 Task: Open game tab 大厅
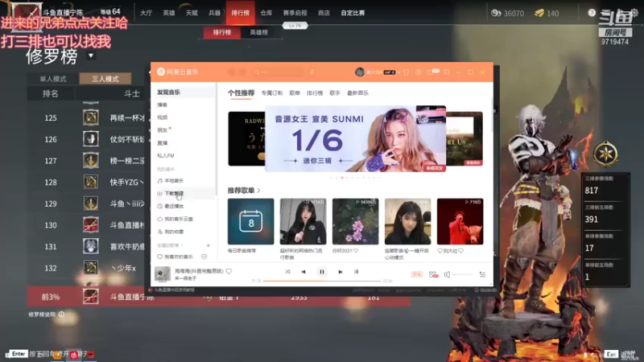(146, 13)
